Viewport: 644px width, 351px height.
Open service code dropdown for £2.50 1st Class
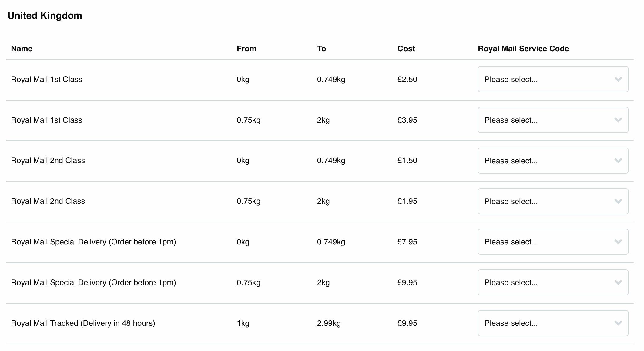coord(553,79)
